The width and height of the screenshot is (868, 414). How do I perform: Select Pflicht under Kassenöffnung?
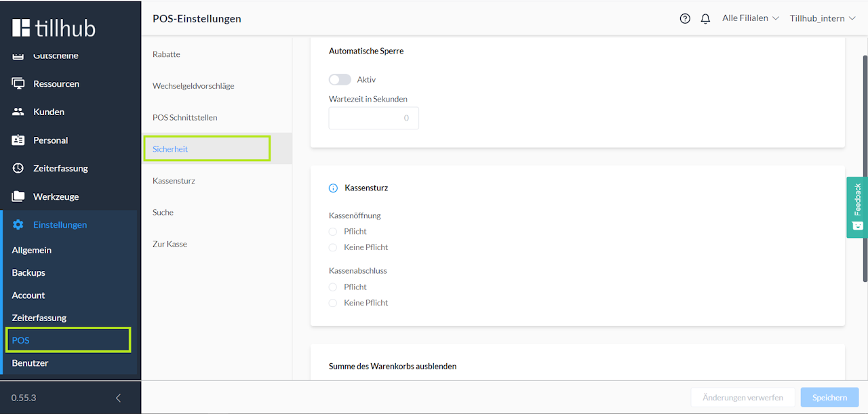[333, 232]
